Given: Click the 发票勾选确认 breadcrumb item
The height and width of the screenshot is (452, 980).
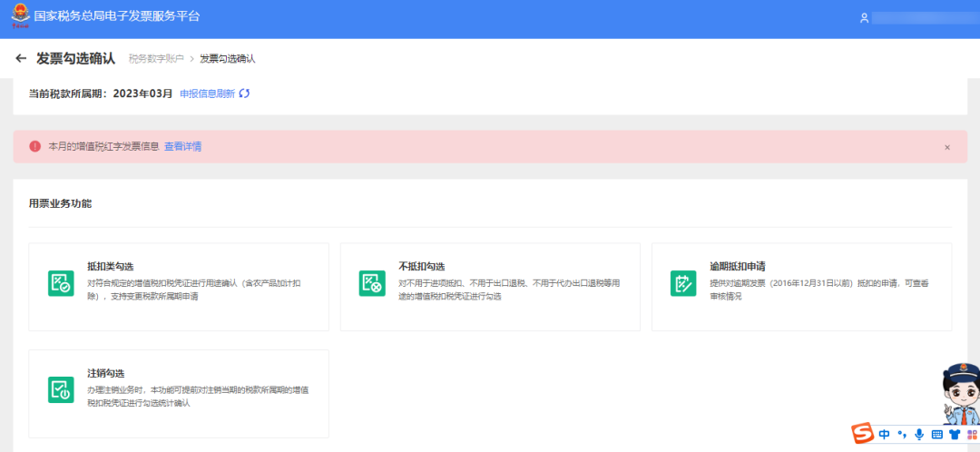Looking at the screenshot, I should (x=228, y=59).
